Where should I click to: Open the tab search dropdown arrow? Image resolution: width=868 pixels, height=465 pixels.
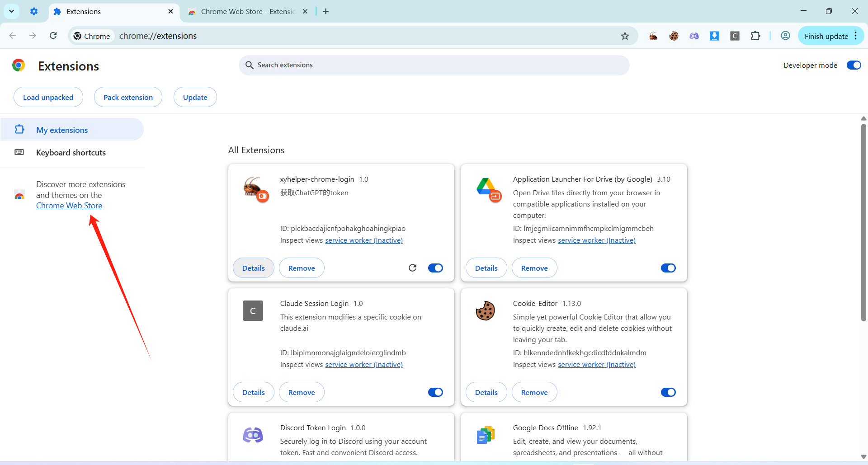click(x=12, y=11)
